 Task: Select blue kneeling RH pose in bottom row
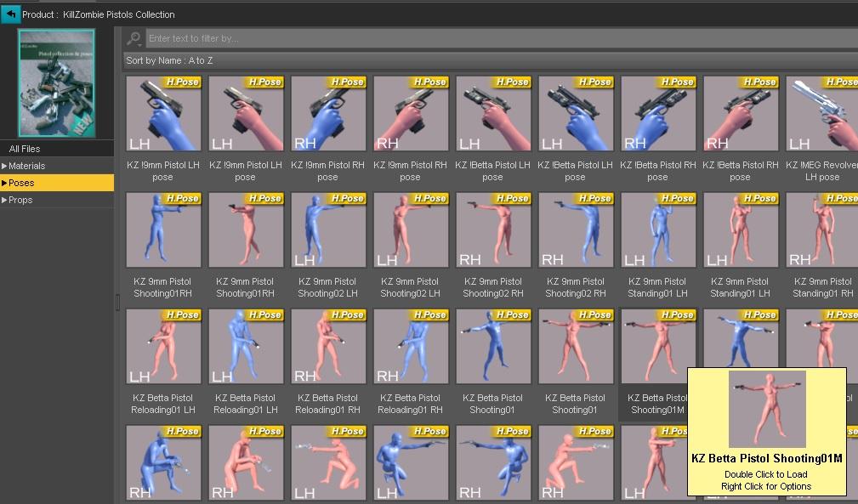pos(163,462)
